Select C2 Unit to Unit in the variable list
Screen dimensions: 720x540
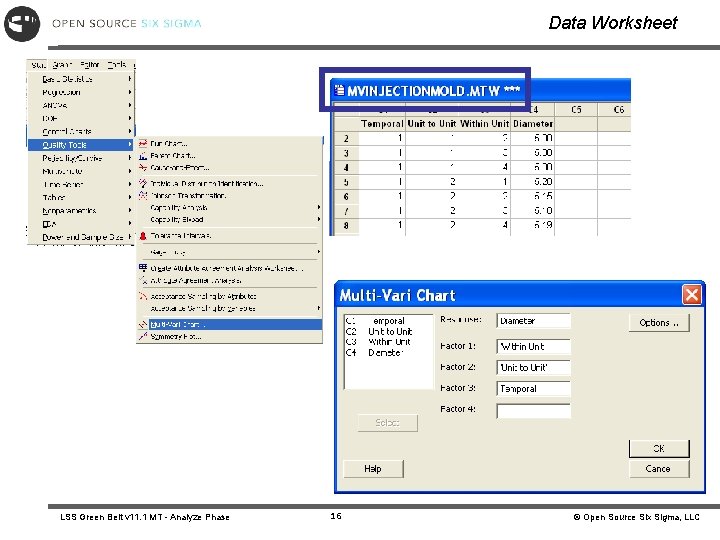(388, 332)
